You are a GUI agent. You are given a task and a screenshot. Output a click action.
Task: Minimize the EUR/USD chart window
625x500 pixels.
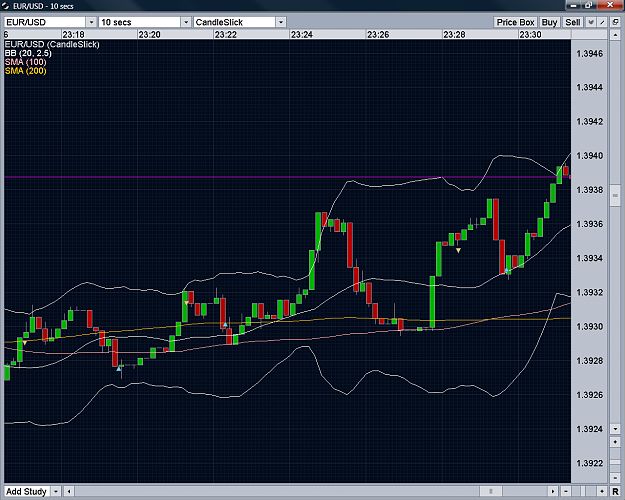[x=574, y=5]
